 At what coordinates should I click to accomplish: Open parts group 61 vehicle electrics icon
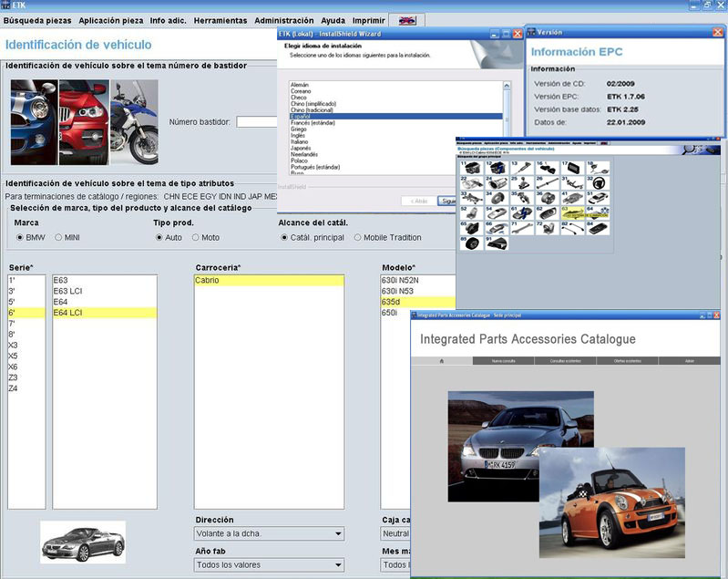click(x=522, y=213)
